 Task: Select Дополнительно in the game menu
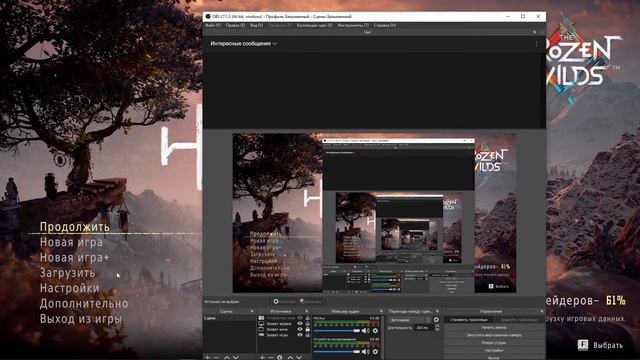coord(84,304)
